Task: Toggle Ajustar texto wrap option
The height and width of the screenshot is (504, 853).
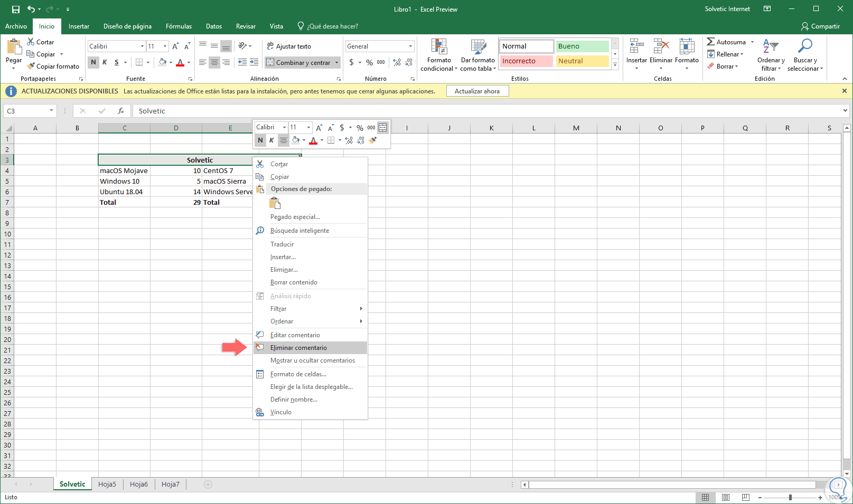Action: click(289, 46)
